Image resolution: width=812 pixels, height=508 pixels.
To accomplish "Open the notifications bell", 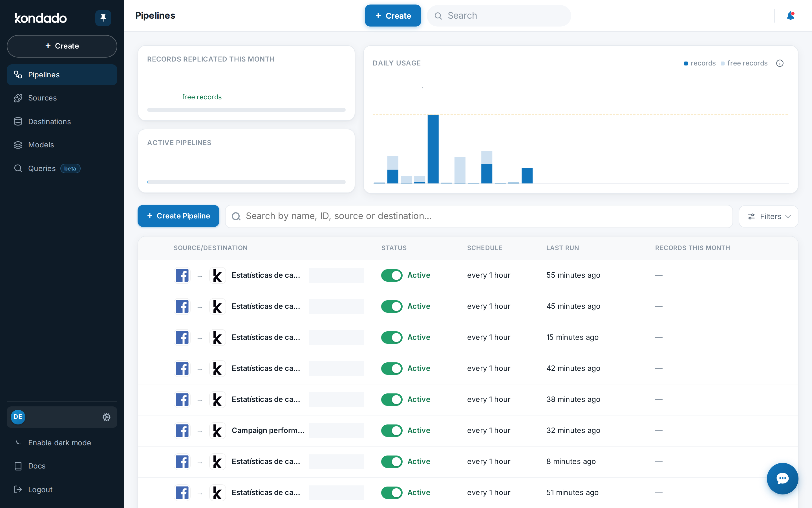I will [790, 16].
